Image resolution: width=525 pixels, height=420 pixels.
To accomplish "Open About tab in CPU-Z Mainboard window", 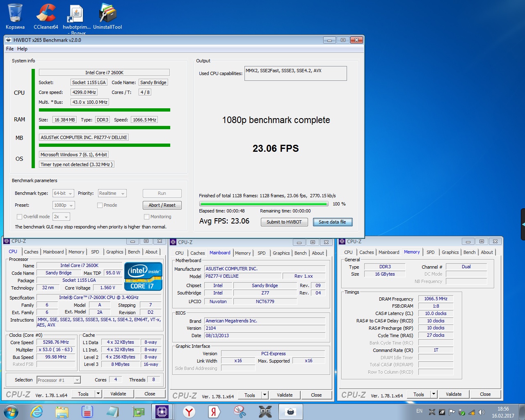I will [x=318, y=253].
